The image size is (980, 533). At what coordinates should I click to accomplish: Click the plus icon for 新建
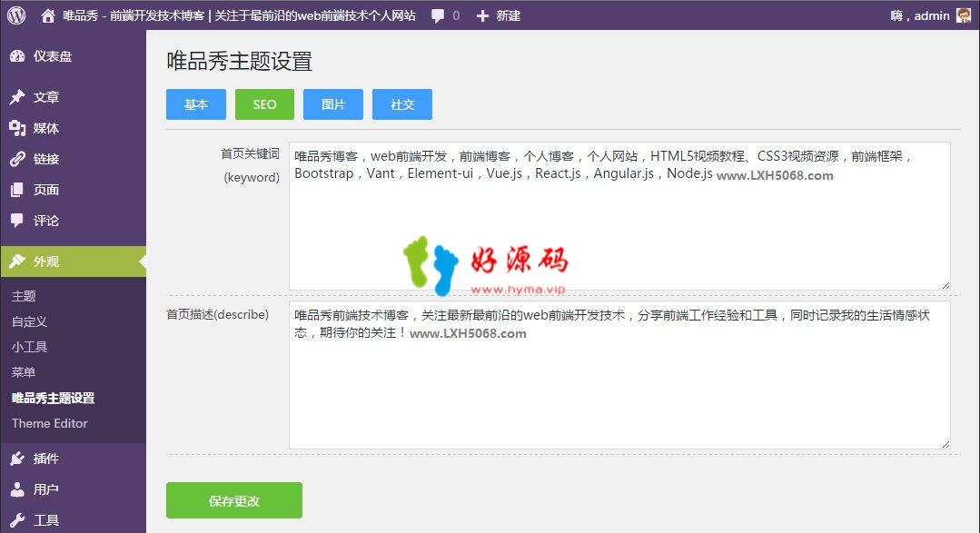coord(482,15)
